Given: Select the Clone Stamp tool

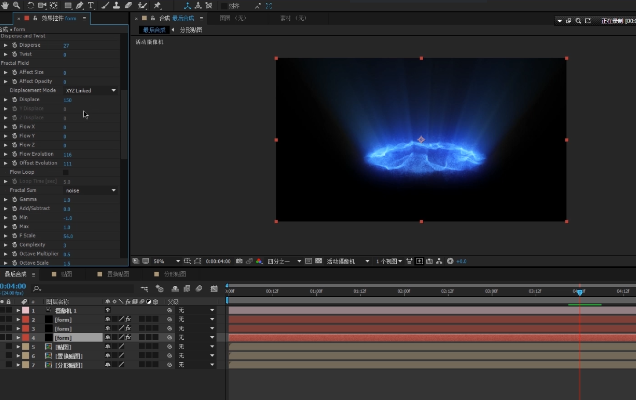Looking at the screenshot, I should click(x=116, y=6).
